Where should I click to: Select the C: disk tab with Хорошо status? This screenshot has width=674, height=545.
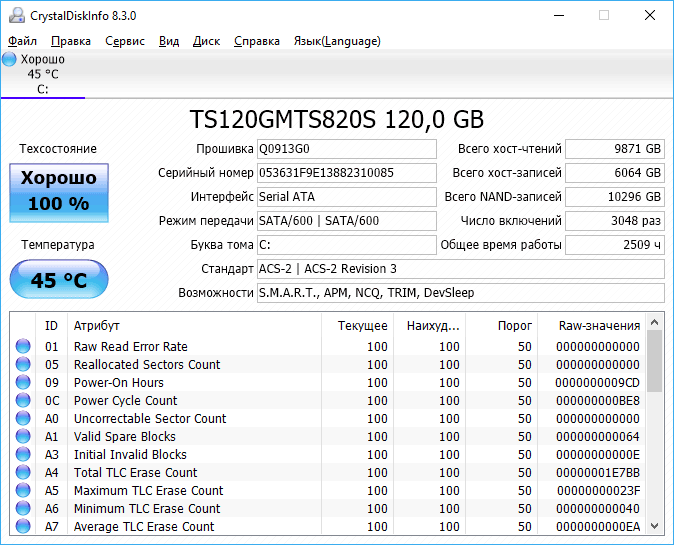tap(43, 74)
